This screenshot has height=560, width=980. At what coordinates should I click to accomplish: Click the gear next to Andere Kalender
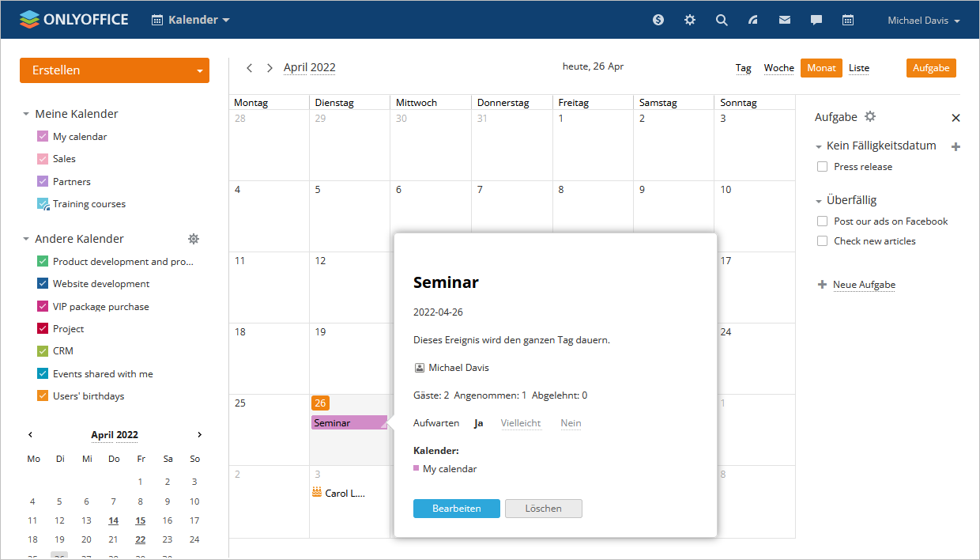(194, 239)
